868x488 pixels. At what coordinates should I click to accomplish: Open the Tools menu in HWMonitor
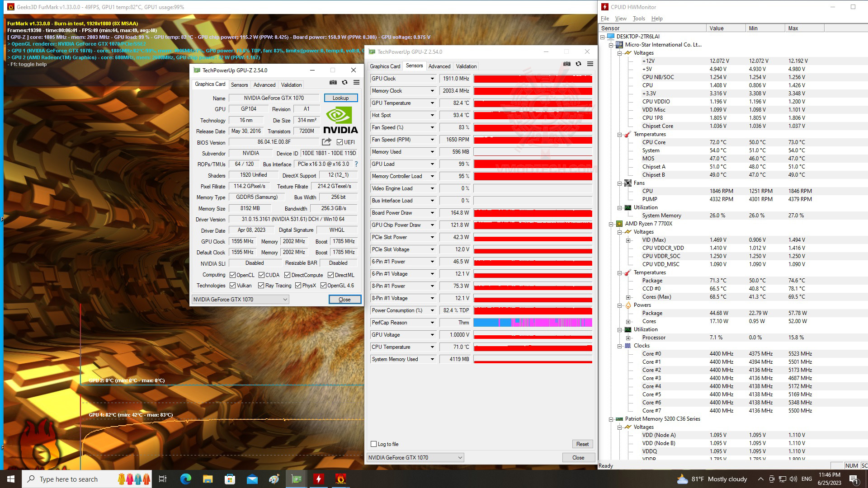(638, 19)
